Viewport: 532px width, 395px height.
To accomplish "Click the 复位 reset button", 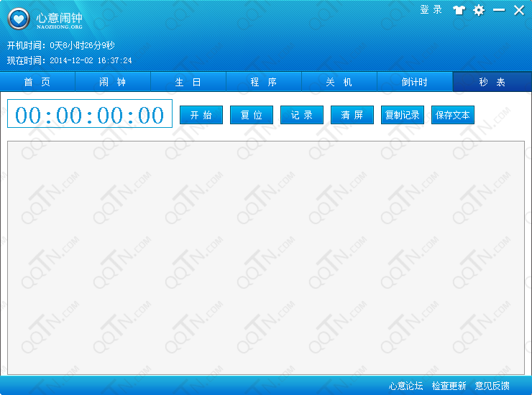I will click(x=252, y=115).
